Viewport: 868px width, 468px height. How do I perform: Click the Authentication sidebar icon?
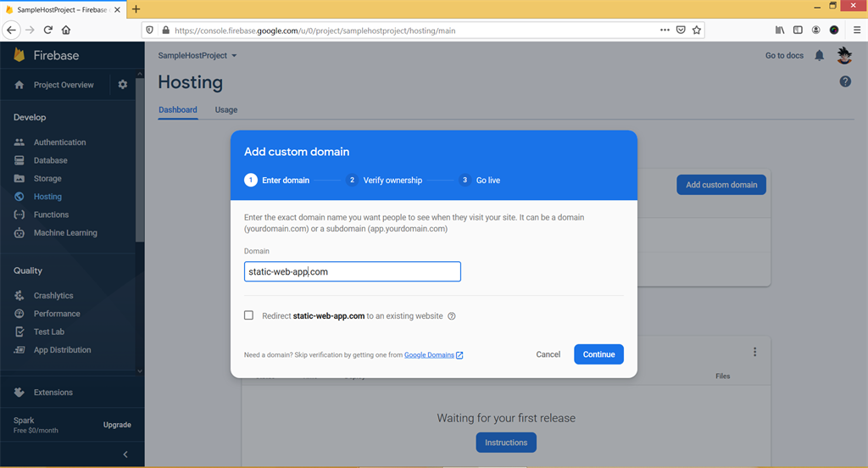coord(19,142)
